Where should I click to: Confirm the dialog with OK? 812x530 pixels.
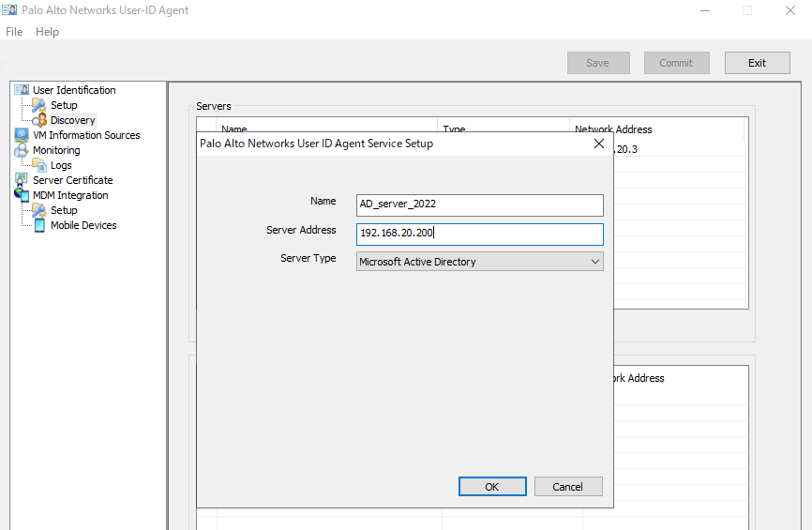tap(492, 487)
